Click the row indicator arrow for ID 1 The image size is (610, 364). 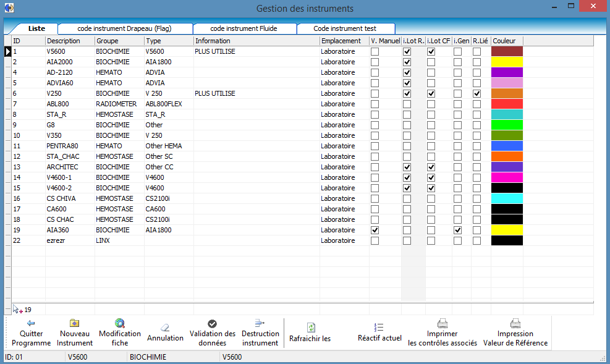(x=7, y=51)
